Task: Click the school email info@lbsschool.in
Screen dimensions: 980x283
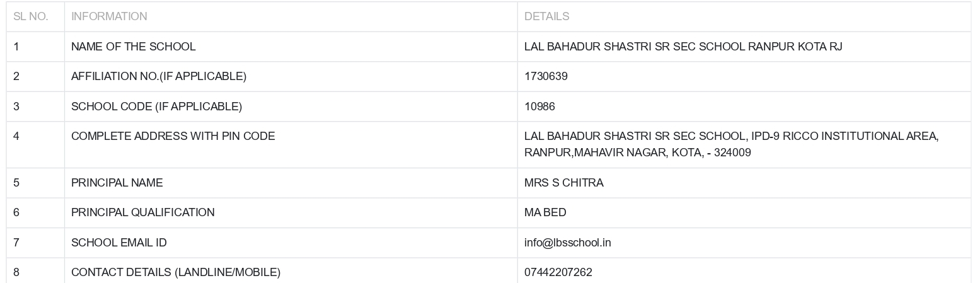Action: pyautogui.click(x=567, y=243)
